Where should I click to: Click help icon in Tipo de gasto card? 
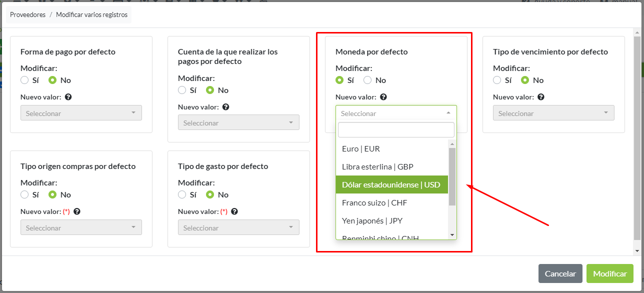234,211
